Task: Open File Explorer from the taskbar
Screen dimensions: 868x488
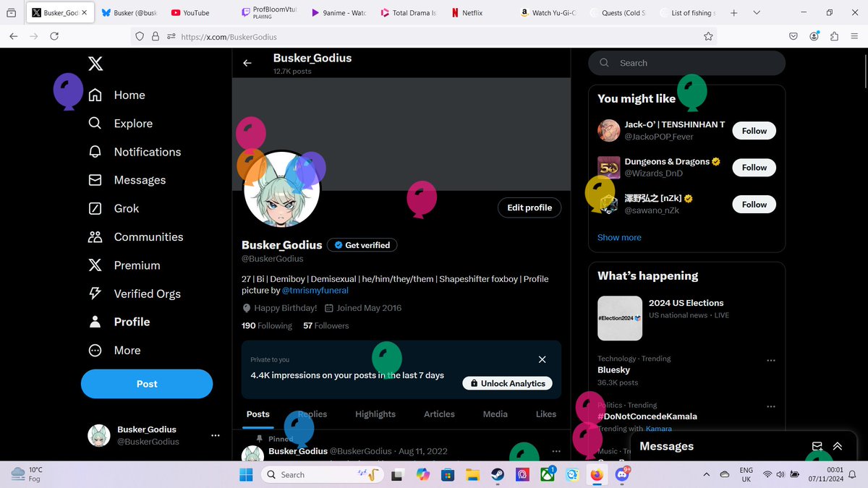Action: point(472,474)
